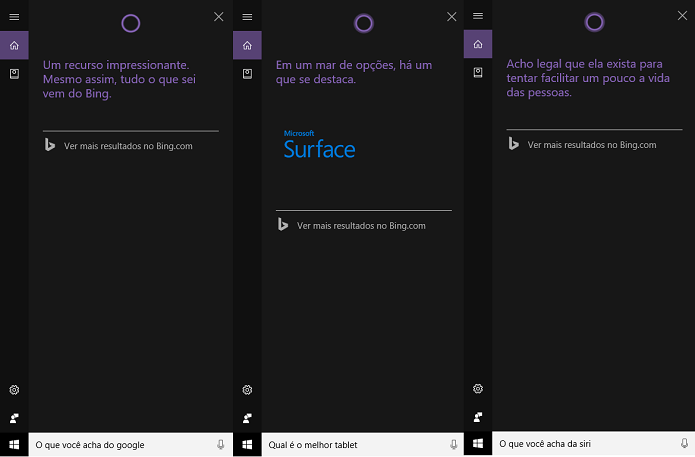Select Home icon in the siri query panel
The height and width of the screenshot is (457, 695).
pos(478,44)
